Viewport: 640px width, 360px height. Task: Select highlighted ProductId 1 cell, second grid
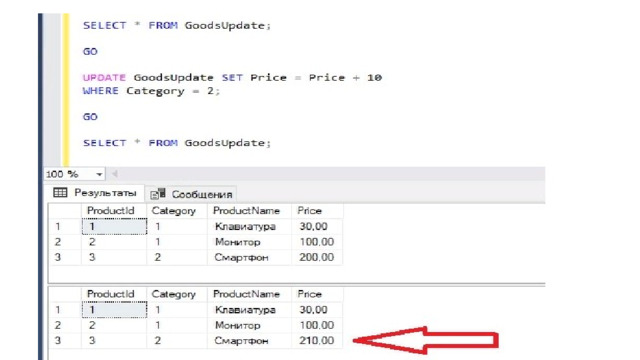tap(114, 310)
